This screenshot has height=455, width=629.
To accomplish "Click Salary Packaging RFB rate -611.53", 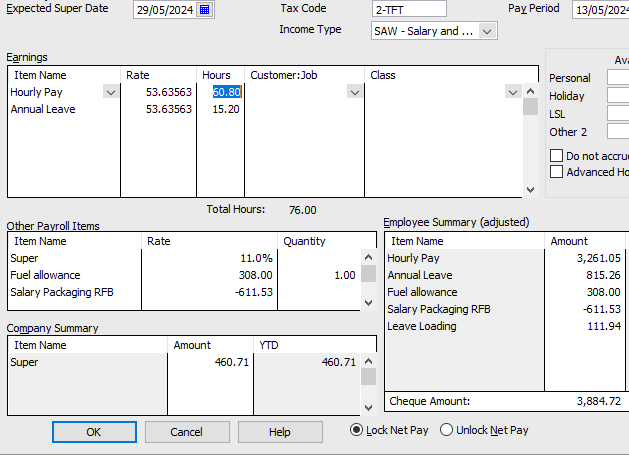I will (x=254, y=292).
